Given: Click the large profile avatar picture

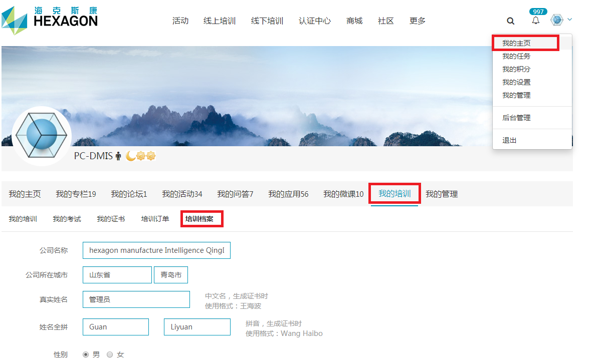Looking at the screenshot, I should click(x=42, y=136).
